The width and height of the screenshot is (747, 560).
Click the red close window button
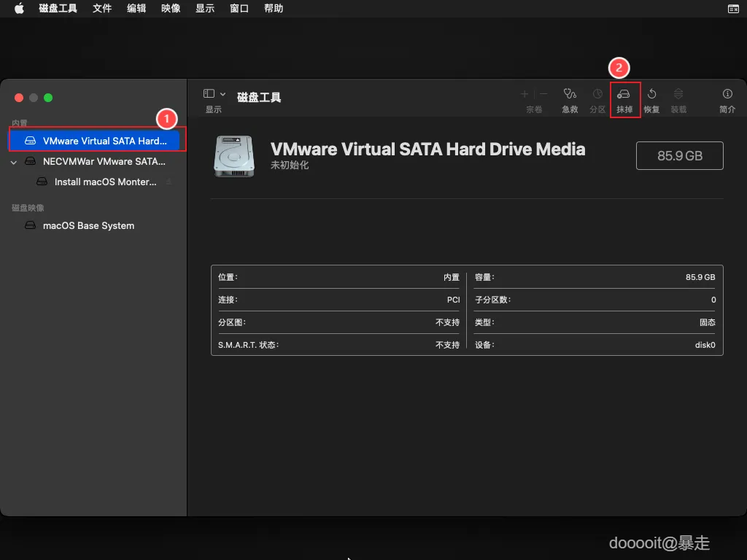click(19, 98)
